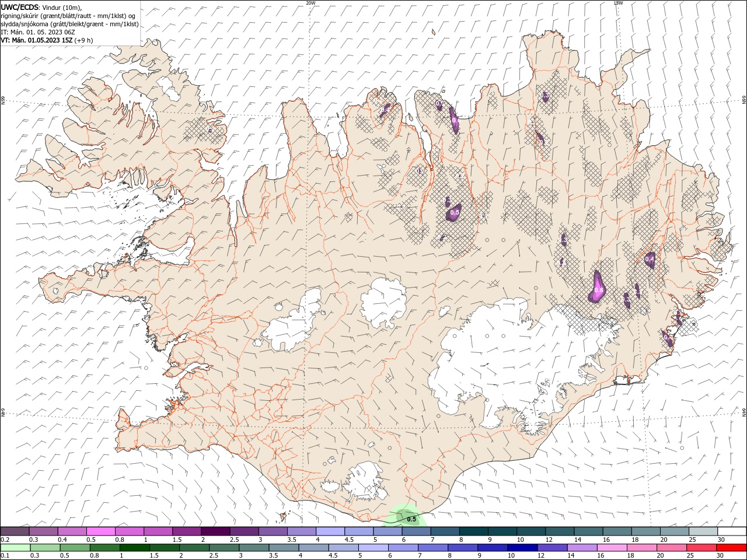
Task: Click the UWC/ECDS title text
Action: tap(20, 7)
